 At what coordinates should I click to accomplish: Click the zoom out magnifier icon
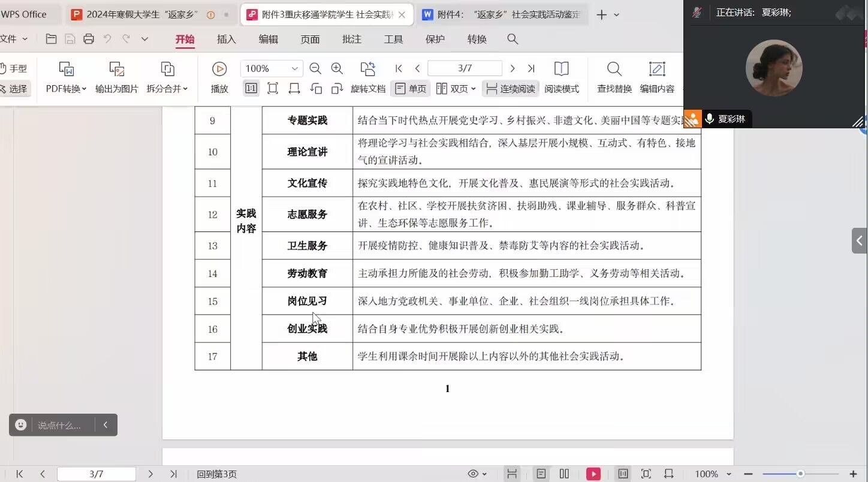[x=315, y=68]
